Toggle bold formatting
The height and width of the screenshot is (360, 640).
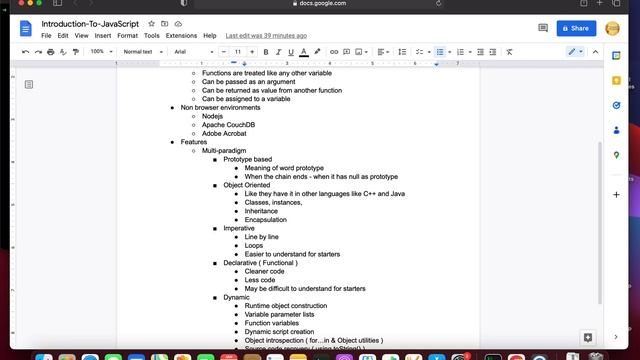click(266, 52)
